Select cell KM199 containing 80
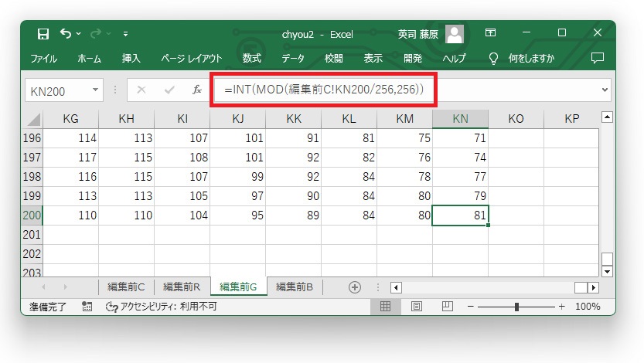 pyautogui.click(x=404, y=196)
